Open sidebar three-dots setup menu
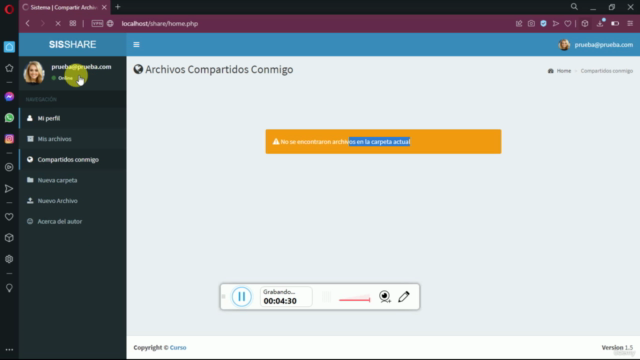 pyautogui.click(x=9, y=350)
